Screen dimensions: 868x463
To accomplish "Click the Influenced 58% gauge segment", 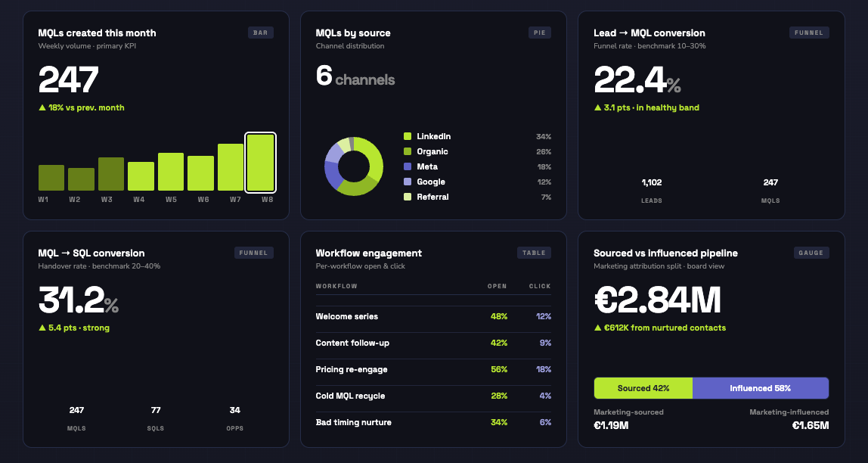I will pos(761,387).
